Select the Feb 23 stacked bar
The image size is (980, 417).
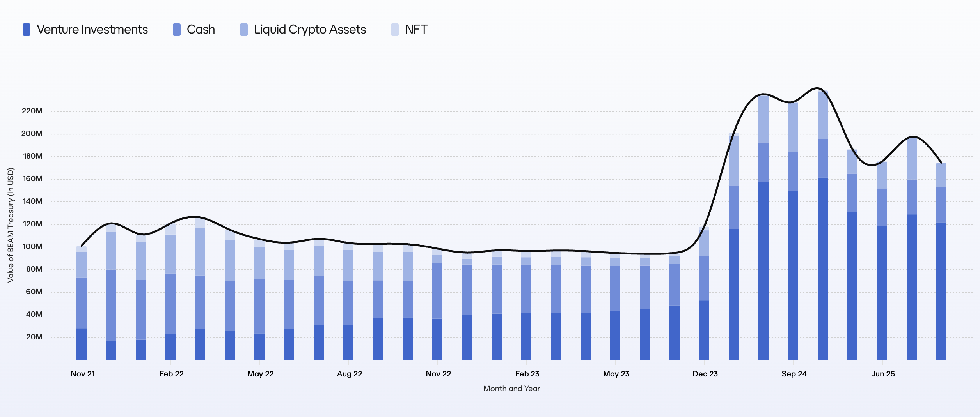(x=526, y=306)
